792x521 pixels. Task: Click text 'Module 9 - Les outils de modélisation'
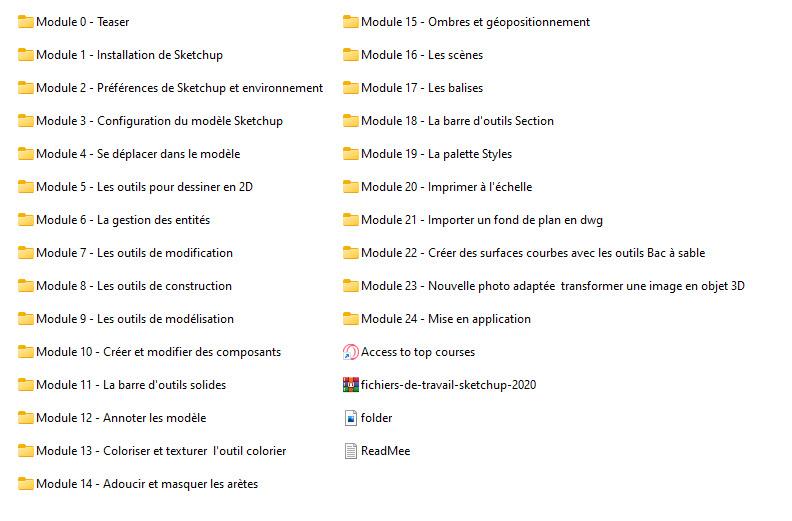coord(135,319)
